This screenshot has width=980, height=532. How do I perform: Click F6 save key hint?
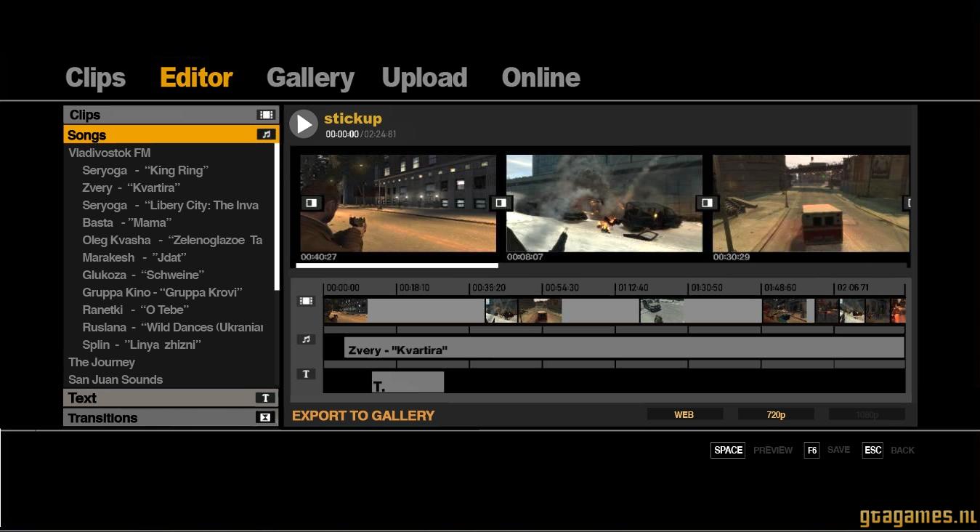click(x=812, y=450)
